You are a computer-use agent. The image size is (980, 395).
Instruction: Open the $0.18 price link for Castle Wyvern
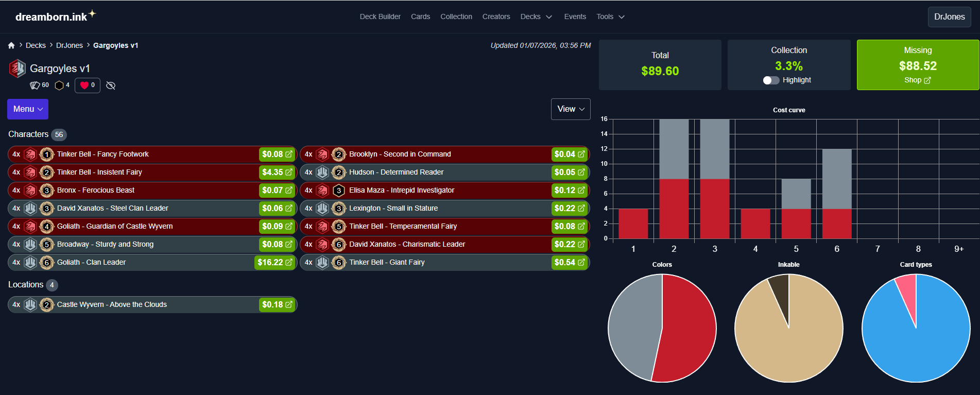277,305
